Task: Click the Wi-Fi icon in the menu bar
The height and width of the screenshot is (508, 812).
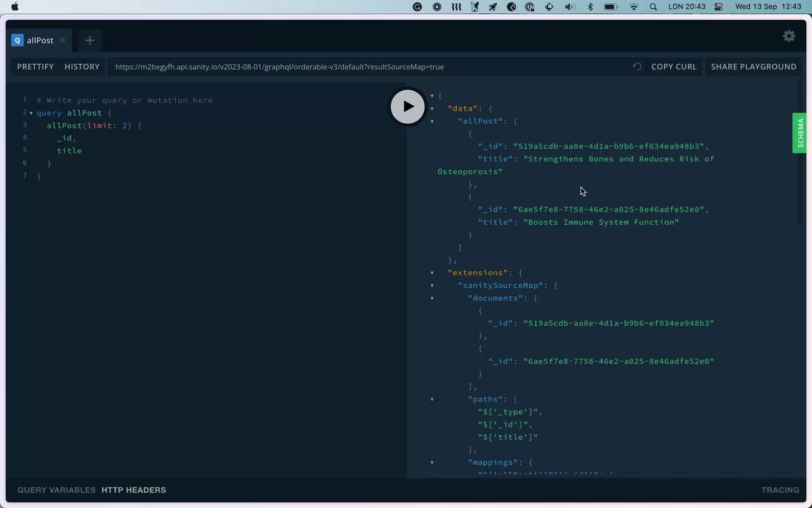Action: [633, 7]
